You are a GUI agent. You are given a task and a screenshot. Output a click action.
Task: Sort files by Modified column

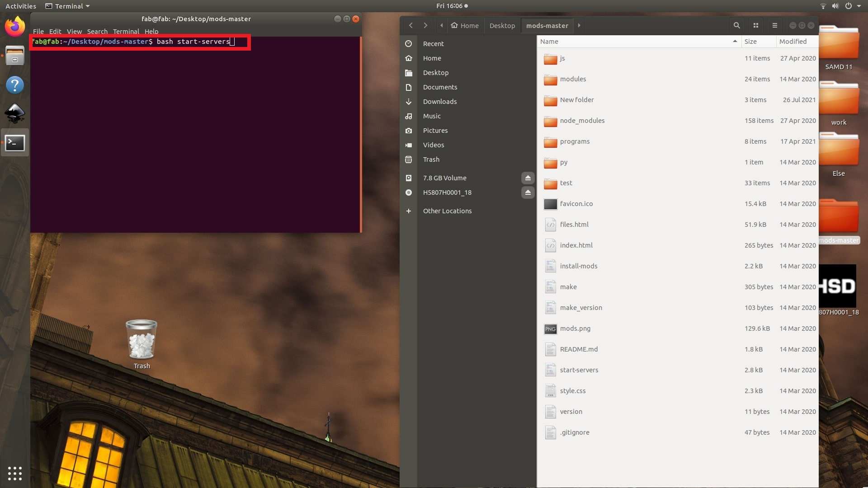pyautogui.click(x=793, y=41)
